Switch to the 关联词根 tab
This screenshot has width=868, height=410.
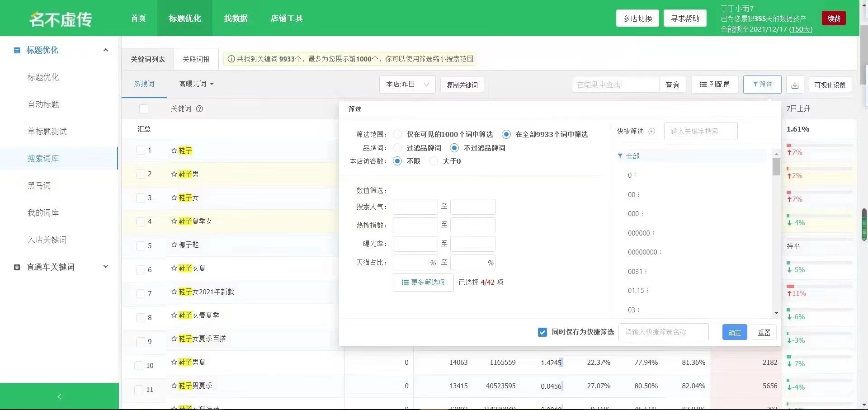coord(196,59)
